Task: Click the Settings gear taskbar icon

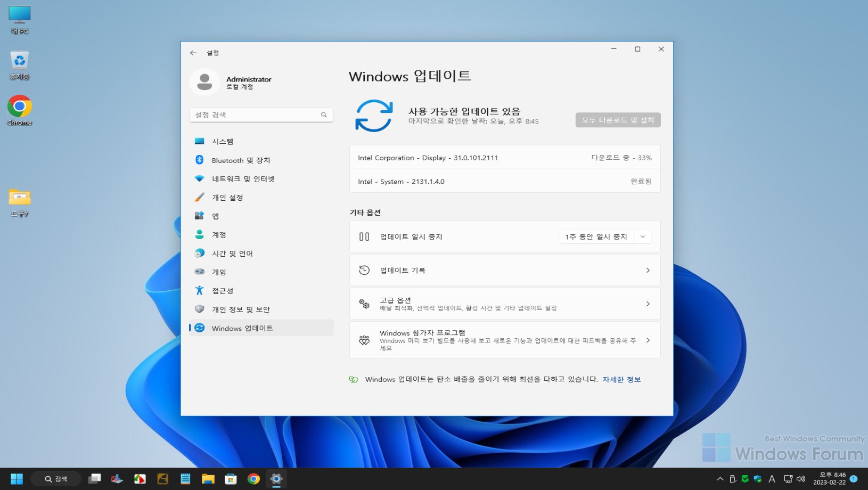Action: pos(276,479)
